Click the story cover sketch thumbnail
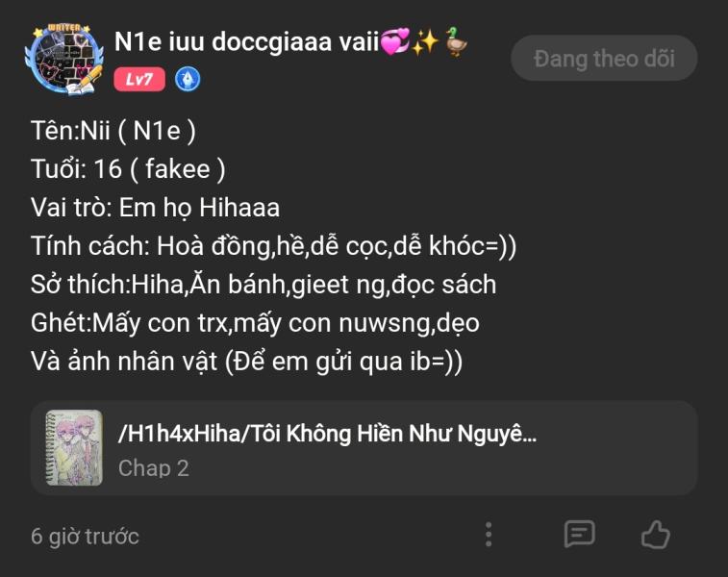This screenshot has height=577, width=728. click(x=74, y=447)
